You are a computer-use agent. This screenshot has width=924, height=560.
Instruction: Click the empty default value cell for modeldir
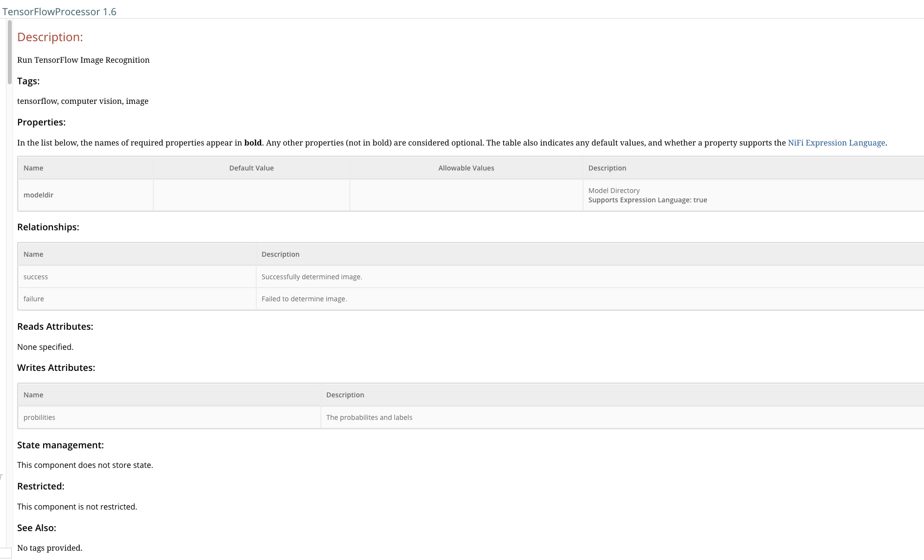251,195
